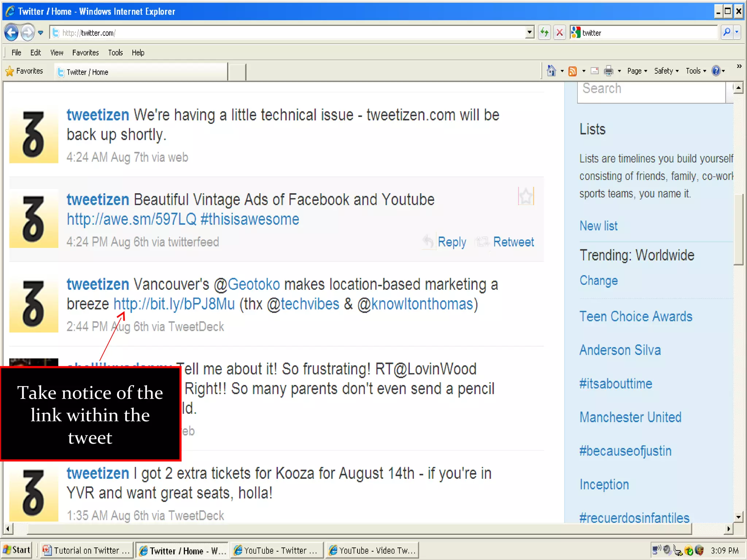Open the Favorites menu
Image resolution: width=747 pixels, height=560 pixels.
85,52
